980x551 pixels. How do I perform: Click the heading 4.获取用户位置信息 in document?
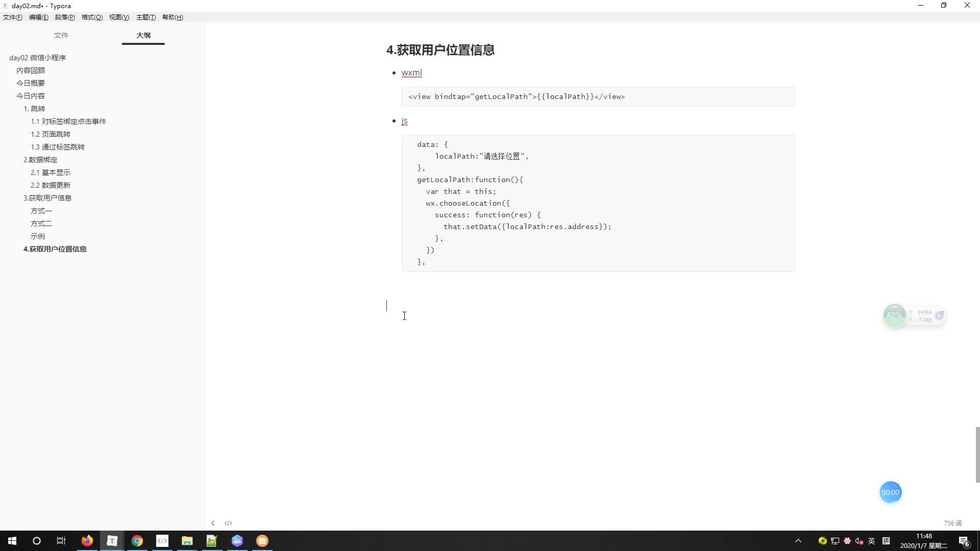point(440,50)
